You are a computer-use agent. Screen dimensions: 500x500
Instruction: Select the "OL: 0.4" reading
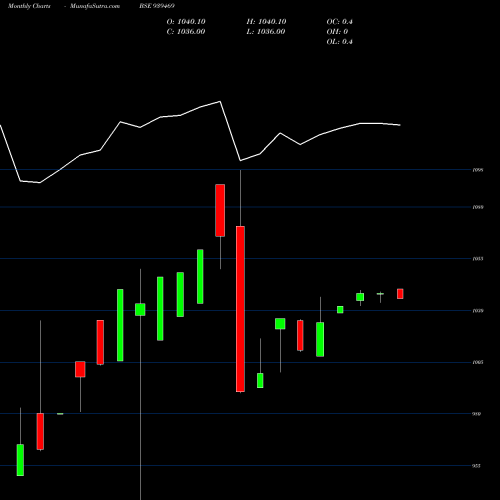coord(340,42)
